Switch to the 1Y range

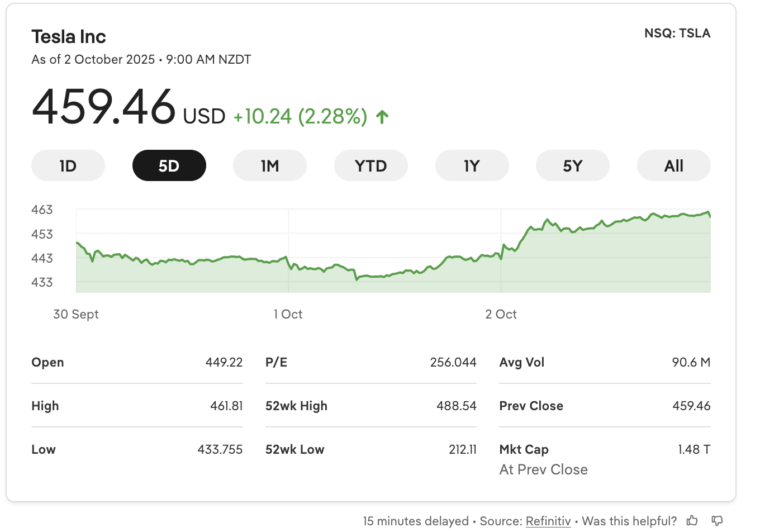pyautogui.click(x=472, y=166)
